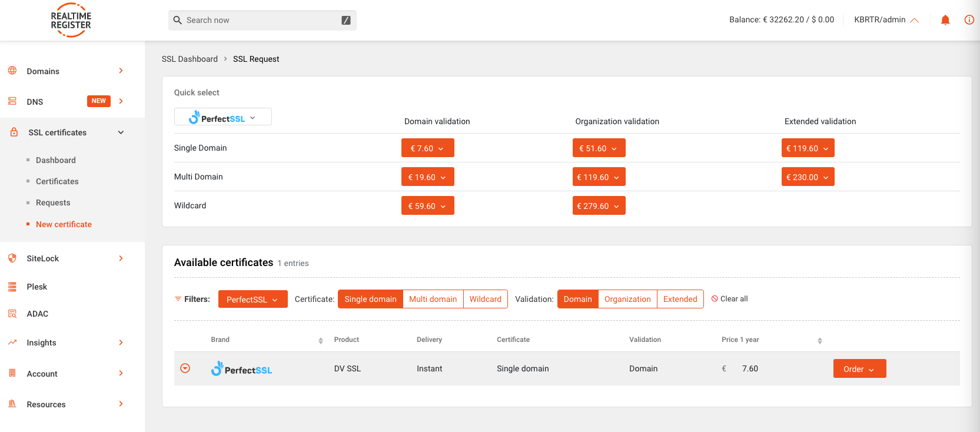The image size is (980, 432).
Task: Click the Account building icon
Action: click(x=12, y=373)
